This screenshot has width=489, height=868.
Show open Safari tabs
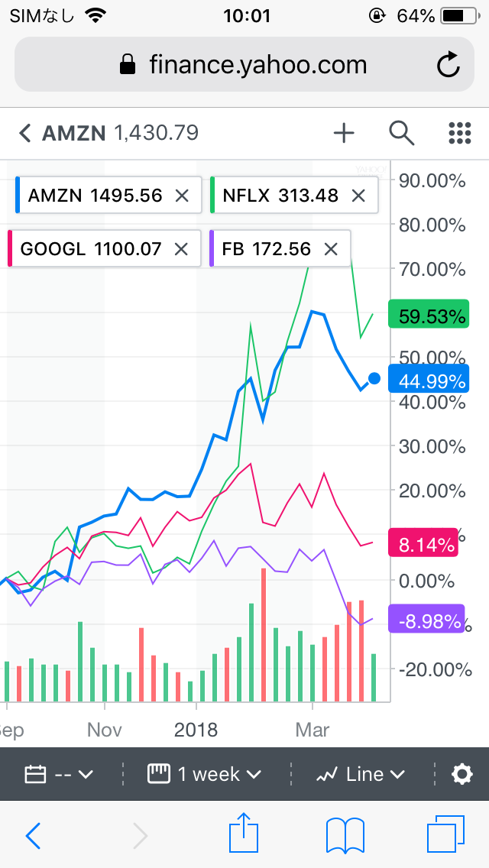click(445, 834)
